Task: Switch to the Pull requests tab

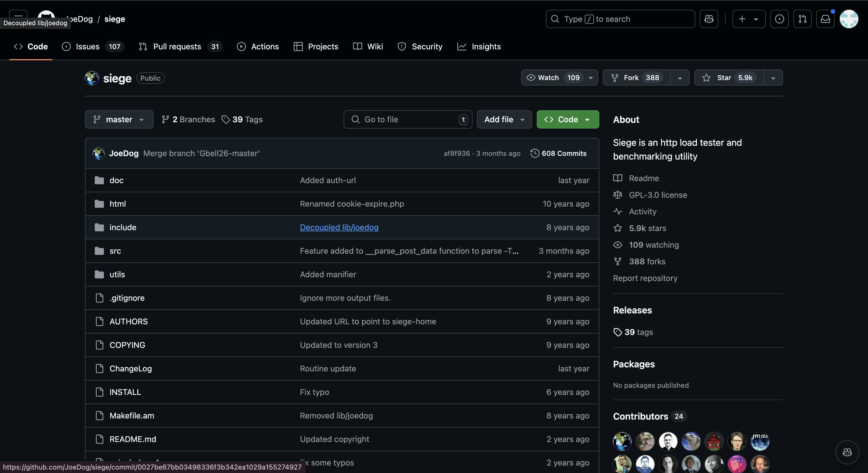Action: 180,46
